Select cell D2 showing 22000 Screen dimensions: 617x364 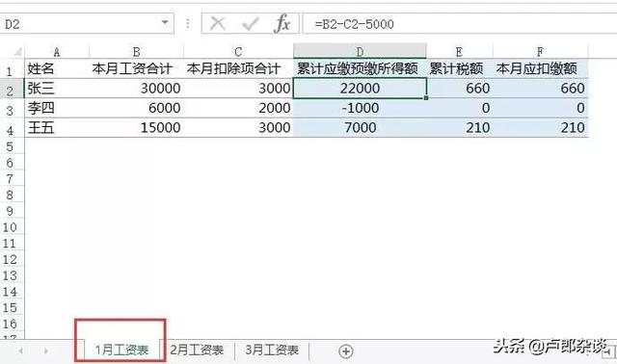coord(360,89)
